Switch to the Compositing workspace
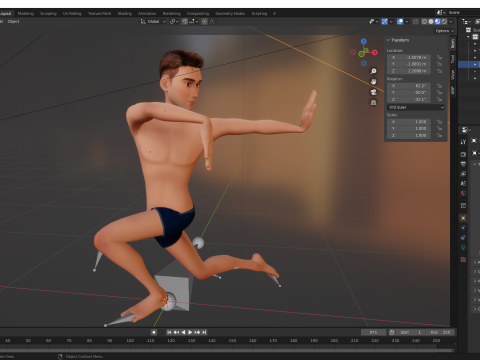The height and width of the screenshot is (360, 480). tap(198, 13)
